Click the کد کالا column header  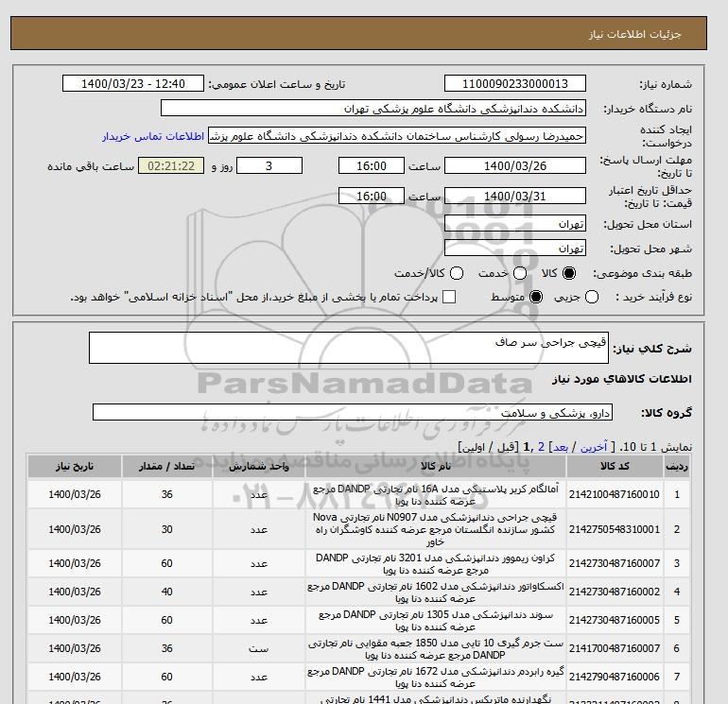pyautogui.click(x=615, y=467)
